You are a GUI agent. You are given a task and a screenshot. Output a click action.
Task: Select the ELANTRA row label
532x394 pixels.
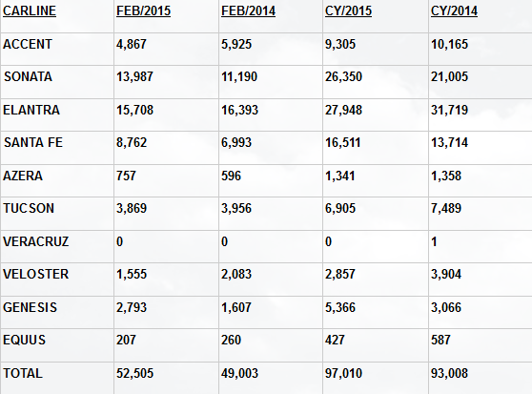click(31, 110)
